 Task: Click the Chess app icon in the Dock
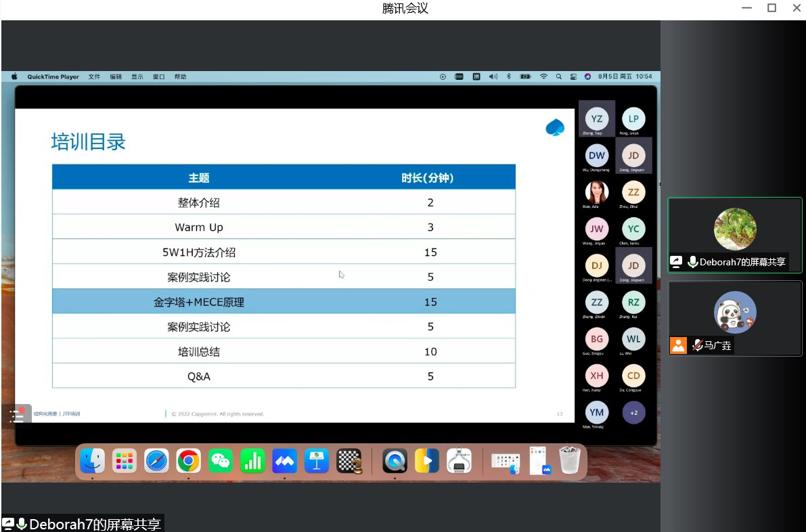tap(349, 461)
